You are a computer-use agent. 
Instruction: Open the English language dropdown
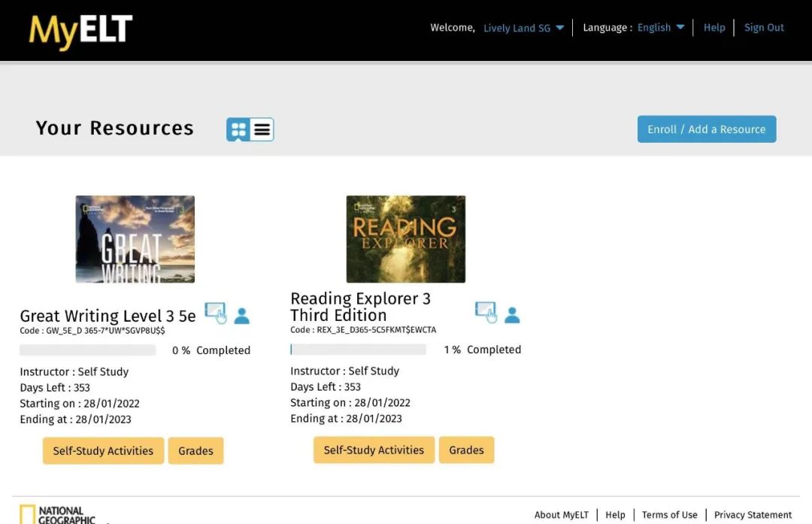coord(661,28)
